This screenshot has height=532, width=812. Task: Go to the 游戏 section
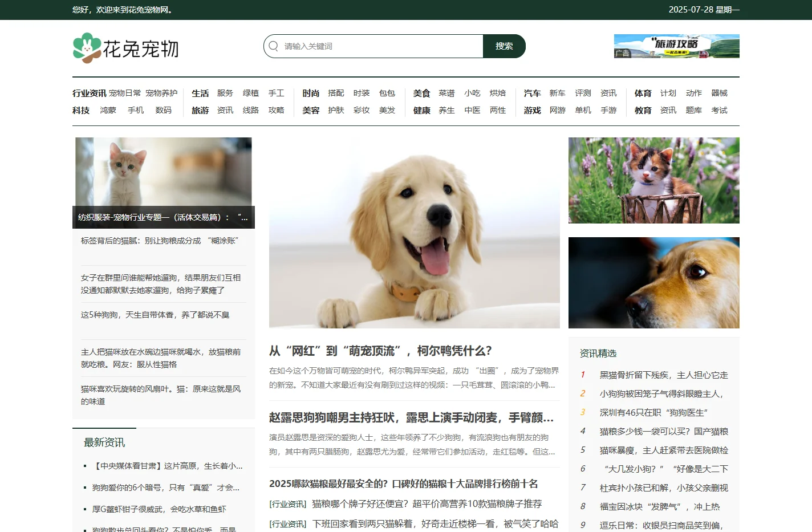tap(533, 110)
